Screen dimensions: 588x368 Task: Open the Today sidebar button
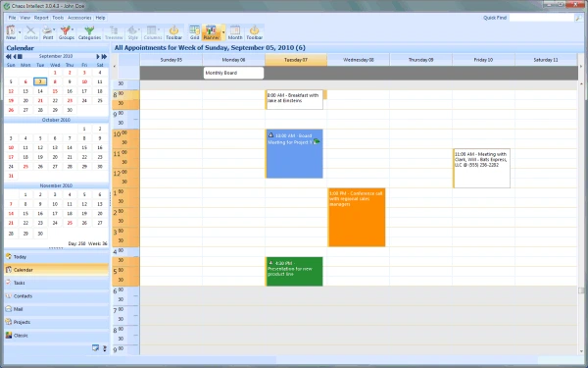click(56, 257)
